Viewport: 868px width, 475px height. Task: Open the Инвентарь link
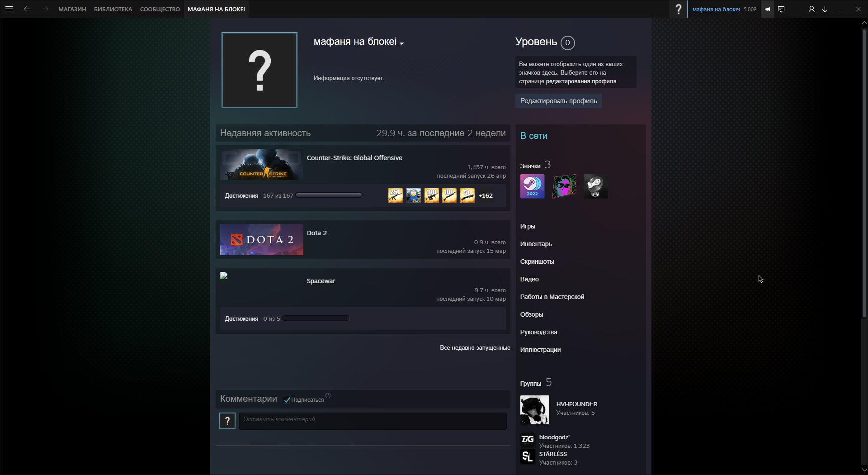[x=536, y=244]
